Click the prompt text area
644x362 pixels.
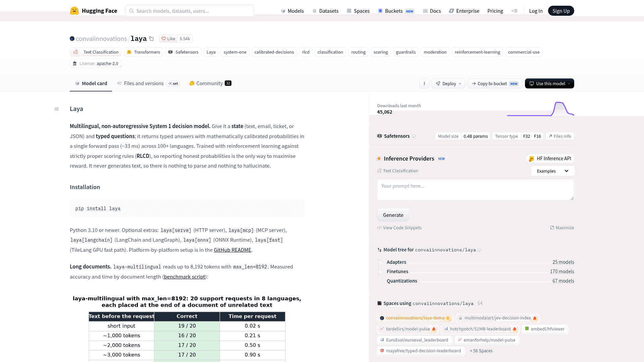point(476,190)
